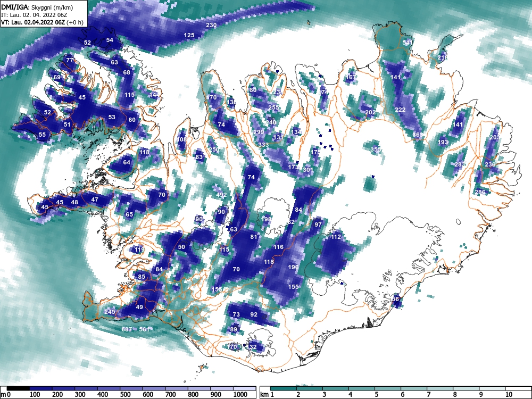The height and width of the screenshot is (399, 532).
Task: Click the map value 132 in the south
Action: (x=252, y=347)
